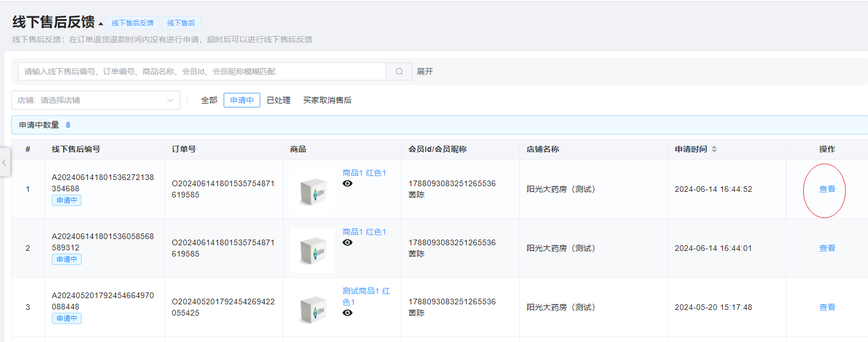Select after-sale number A20240520179245466497​0088448

(x=103, y=301)
